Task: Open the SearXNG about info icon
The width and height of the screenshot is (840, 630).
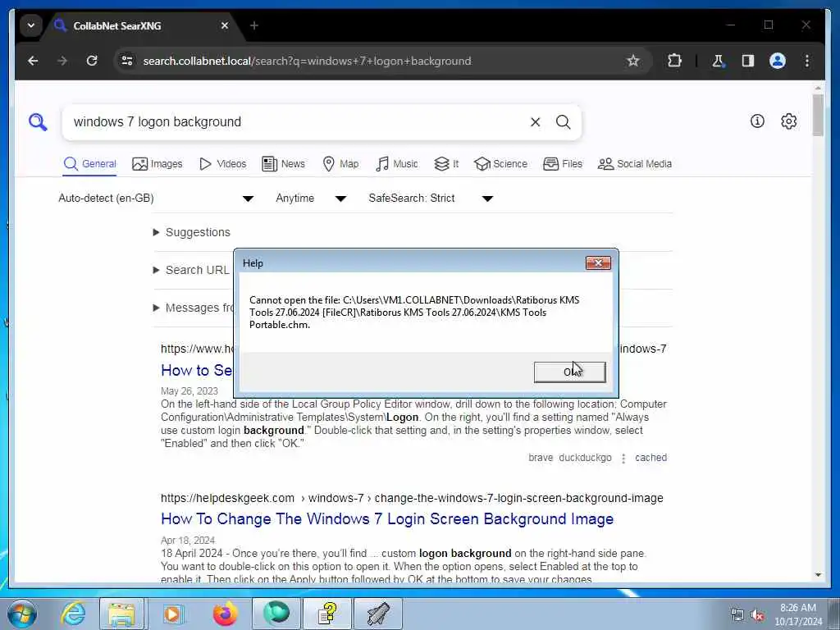Action: click(x=757, y=121)
